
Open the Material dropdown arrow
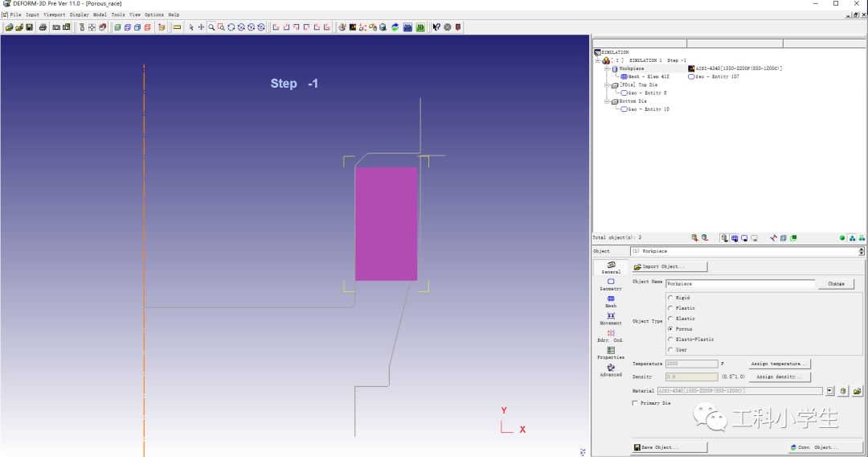(x=829, y=391)
